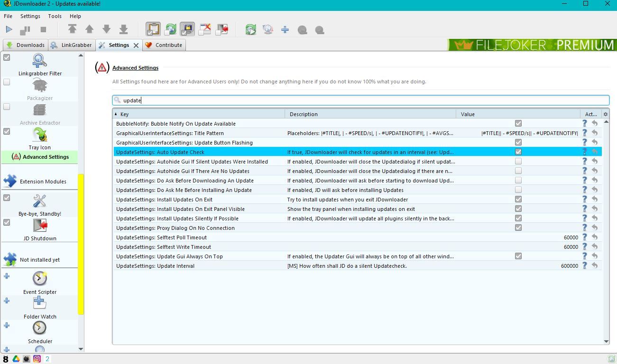Click the FileJoker Premium banner
Image resolution: width=617 pixels, height=364 pixels.
pos(532,45)
